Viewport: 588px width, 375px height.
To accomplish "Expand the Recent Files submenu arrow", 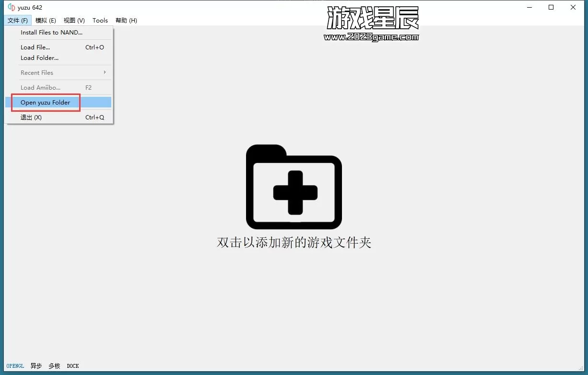I will 105,72.
